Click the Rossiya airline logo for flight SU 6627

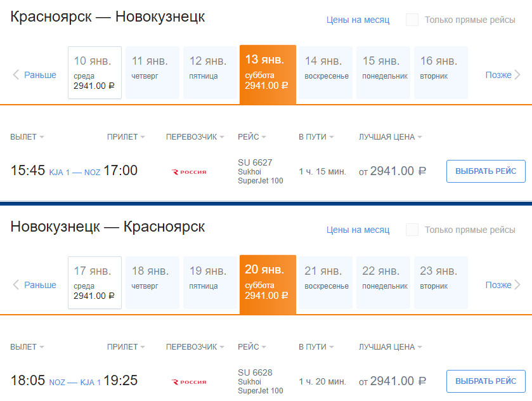(189, 172)
